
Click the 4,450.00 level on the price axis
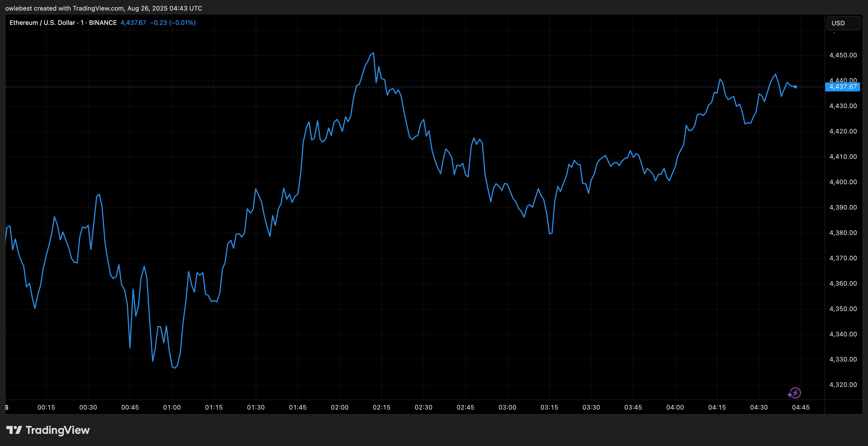click(844, 55)
